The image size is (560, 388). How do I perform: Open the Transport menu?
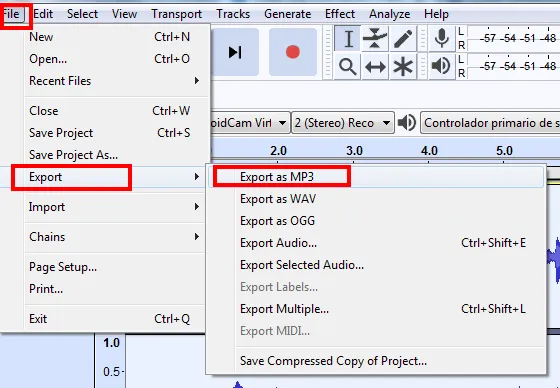pos(176,14)
